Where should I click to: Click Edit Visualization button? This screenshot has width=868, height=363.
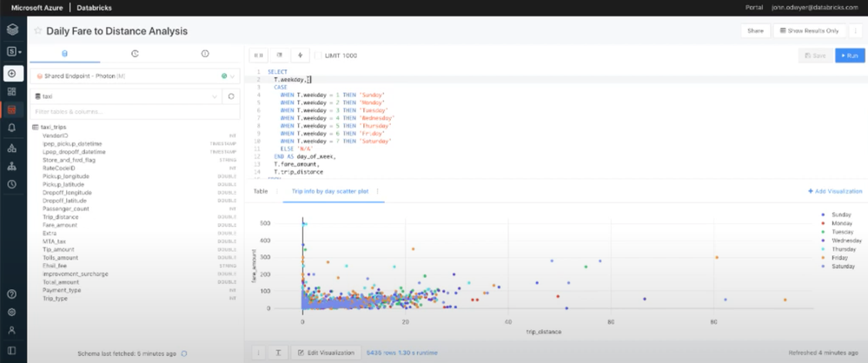[x=326, y=353]
